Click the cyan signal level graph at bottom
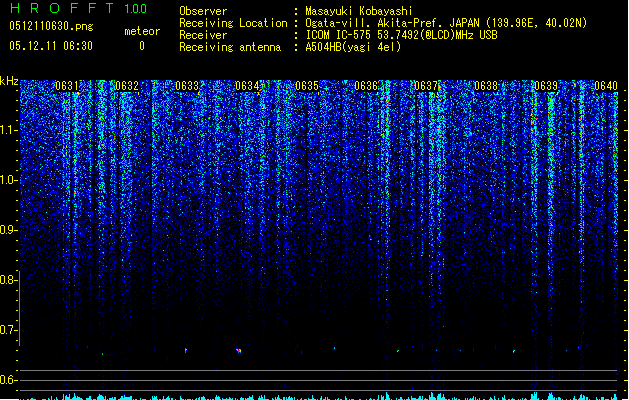The height and width of the screenshot is (400, 629). point(319,396)
